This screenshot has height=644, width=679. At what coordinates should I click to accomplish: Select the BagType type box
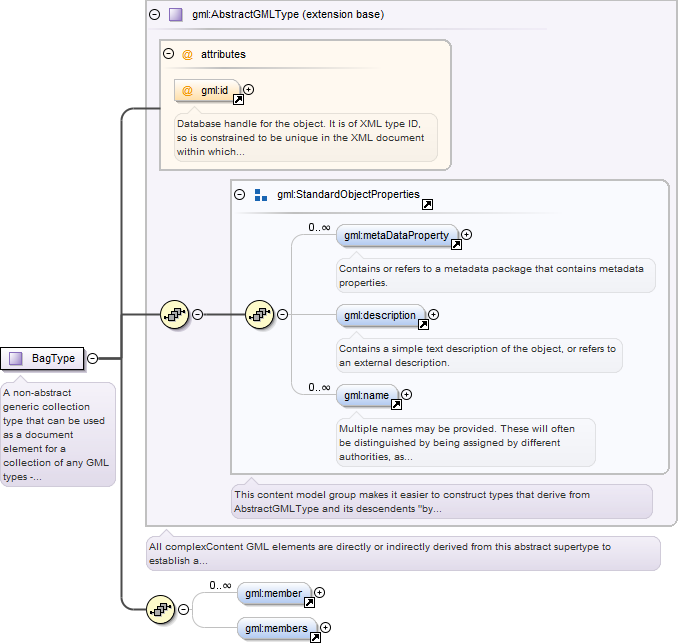(42, 359)
